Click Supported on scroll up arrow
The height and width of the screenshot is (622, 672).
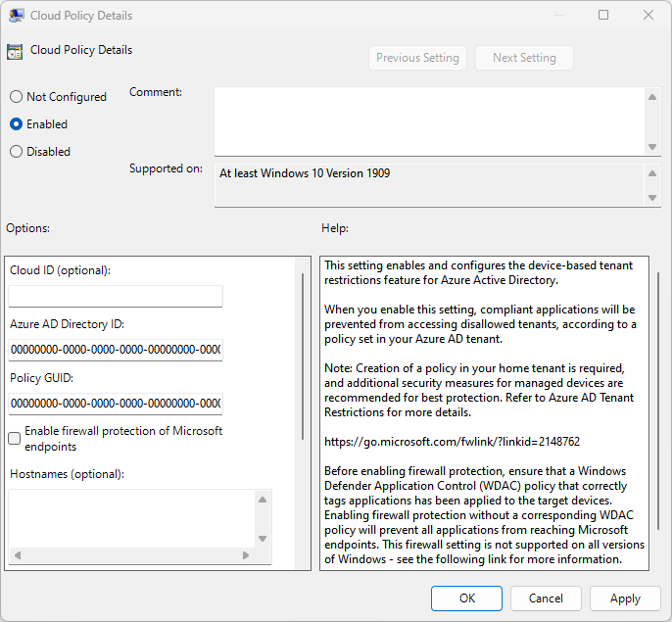click(x=652, y=173)
